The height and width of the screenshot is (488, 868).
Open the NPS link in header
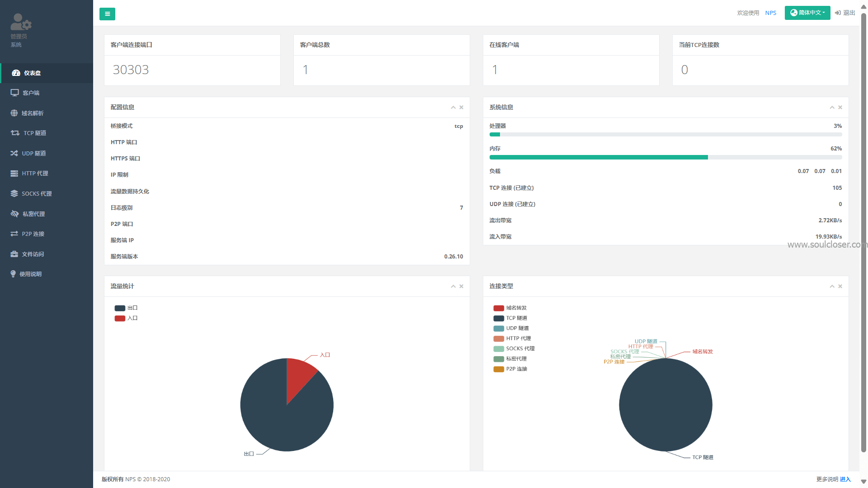[771, 13]
